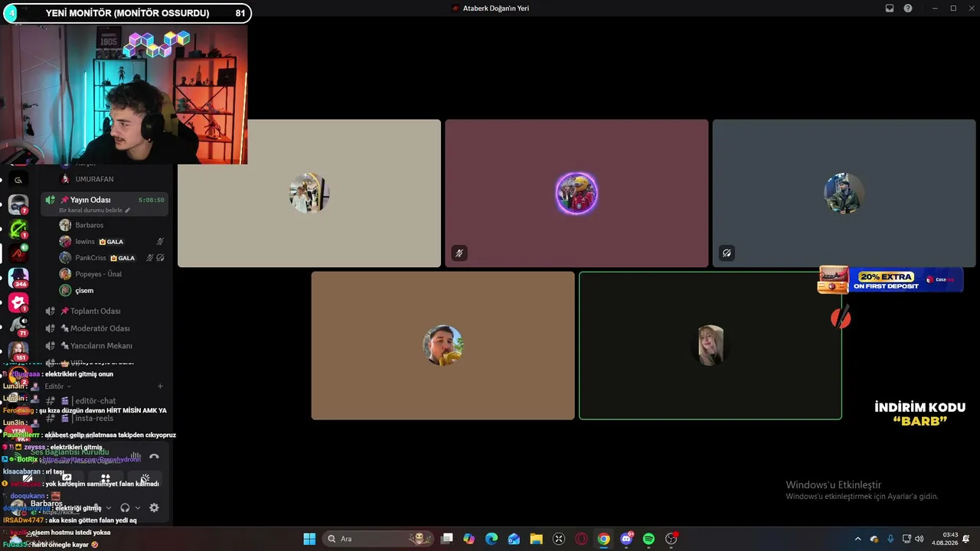
Task: Open OBS Studio from the taskbar
Action: (671, 539)
